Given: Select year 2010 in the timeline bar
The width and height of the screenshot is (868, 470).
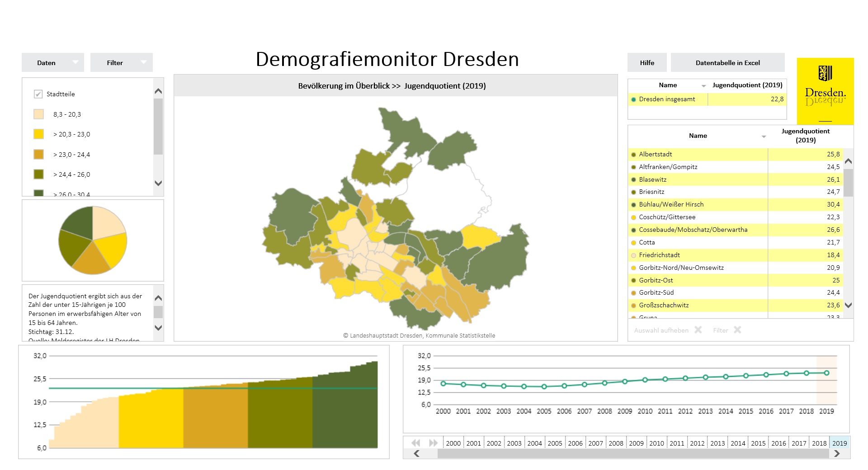Looking at the screenshot, I should [x=656, y=443].
